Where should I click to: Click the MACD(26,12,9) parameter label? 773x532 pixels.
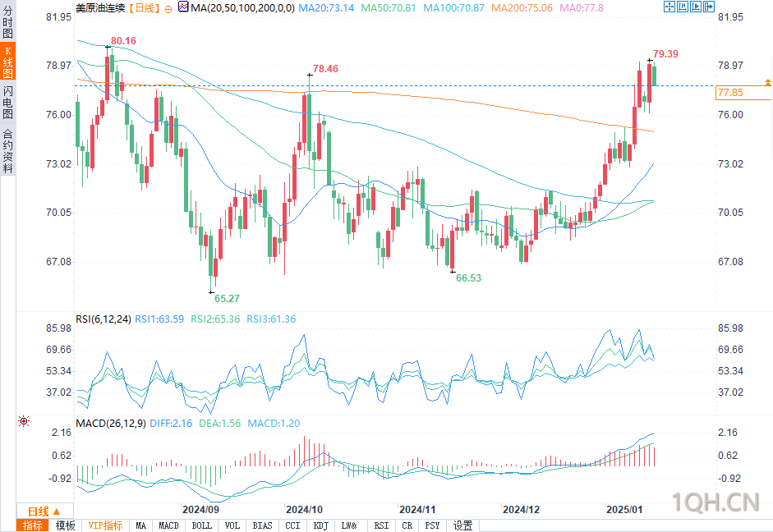111,424
